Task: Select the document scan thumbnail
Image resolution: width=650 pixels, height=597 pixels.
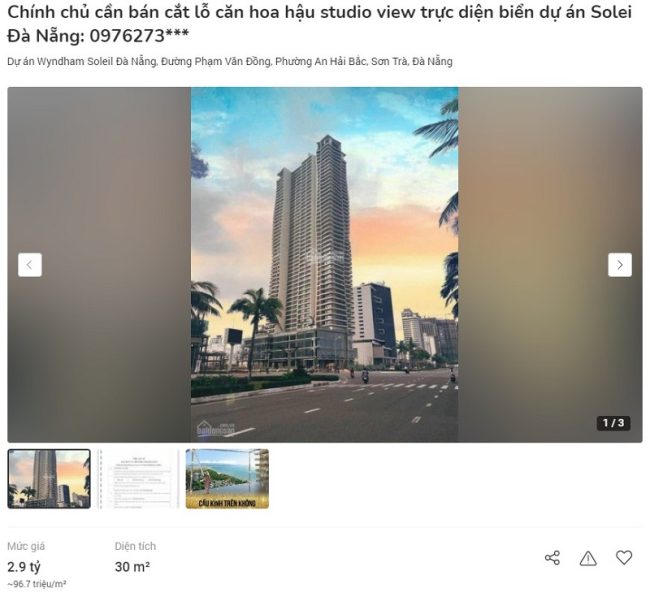Action: (138, 479)
